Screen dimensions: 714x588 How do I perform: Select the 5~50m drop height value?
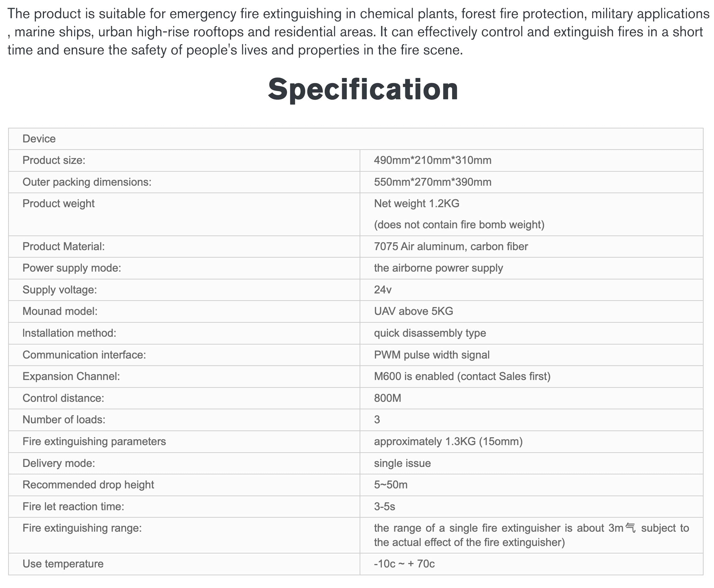pos(390,485)
